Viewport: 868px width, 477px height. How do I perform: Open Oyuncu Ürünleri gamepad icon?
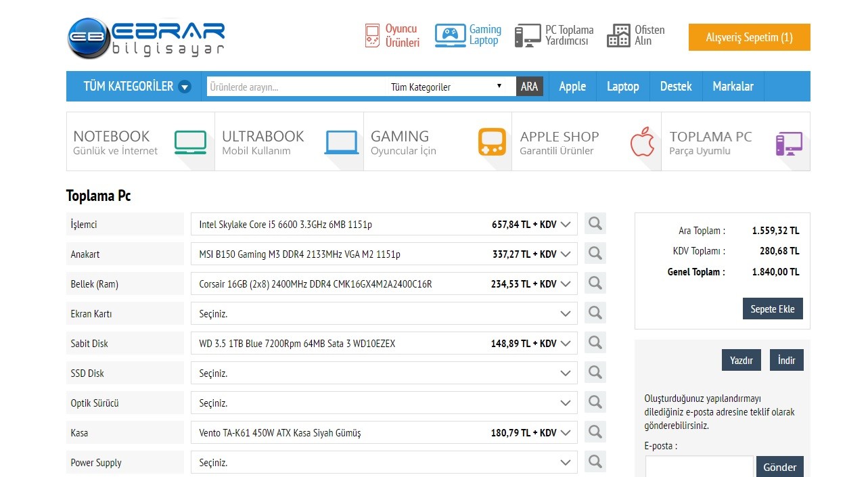[373, 35]
